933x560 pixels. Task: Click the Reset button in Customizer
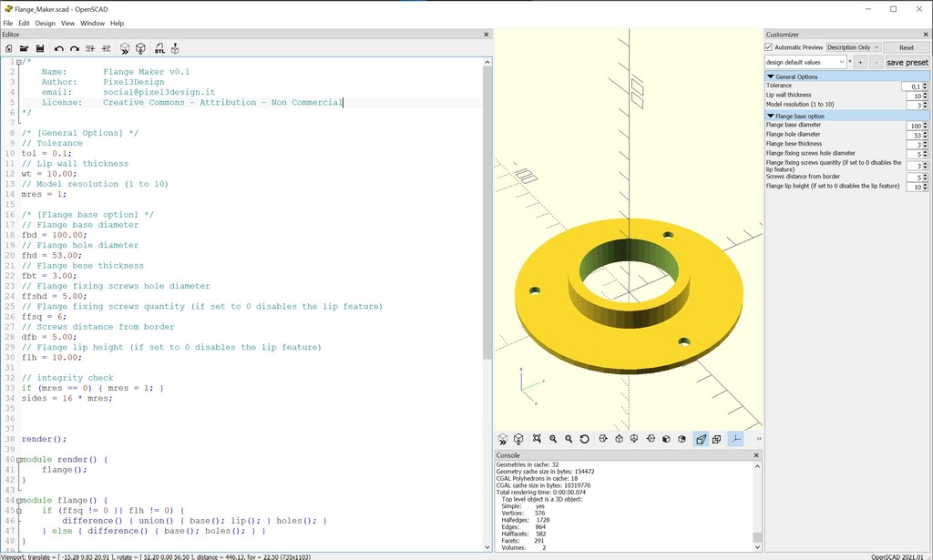(x=907, y=47)
